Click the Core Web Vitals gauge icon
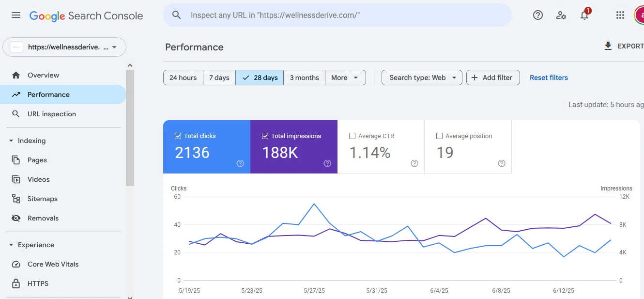644x299 pixels. pyautogui.click(x=16, y=264)
